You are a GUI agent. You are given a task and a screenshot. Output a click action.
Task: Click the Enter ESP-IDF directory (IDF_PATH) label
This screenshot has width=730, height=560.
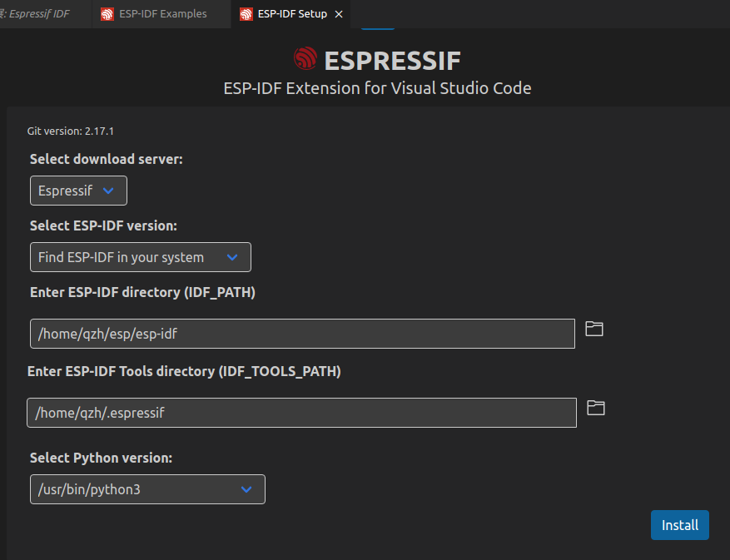tap(142, 292)
